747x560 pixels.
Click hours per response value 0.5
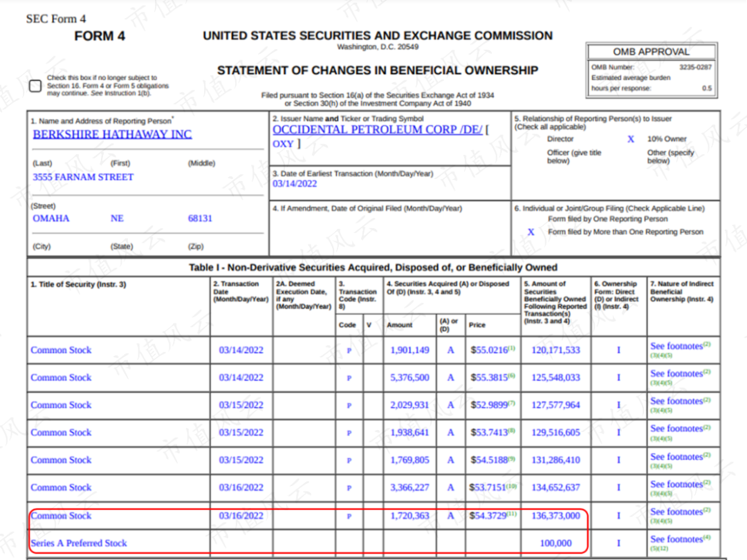coord(706,88)
